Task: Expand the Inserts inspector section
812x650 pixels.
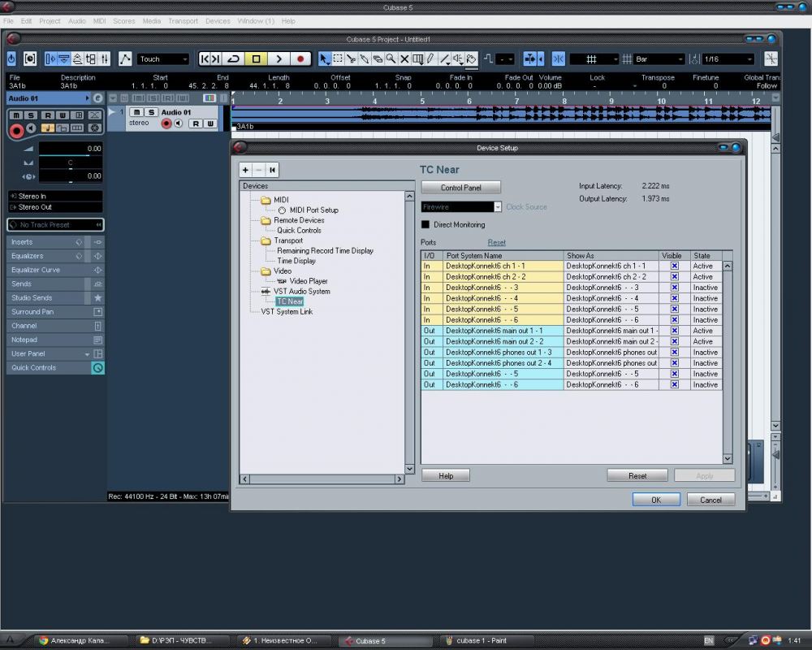Action: pos(45,242)
